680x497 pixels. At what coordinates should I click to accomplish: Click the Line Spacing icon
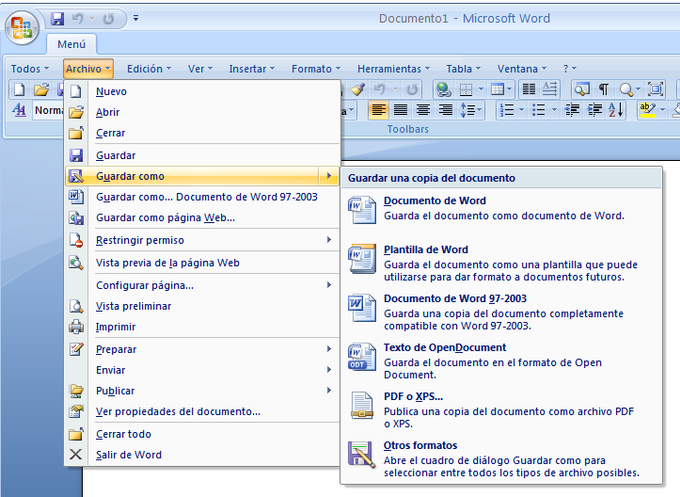pos(468,110)
